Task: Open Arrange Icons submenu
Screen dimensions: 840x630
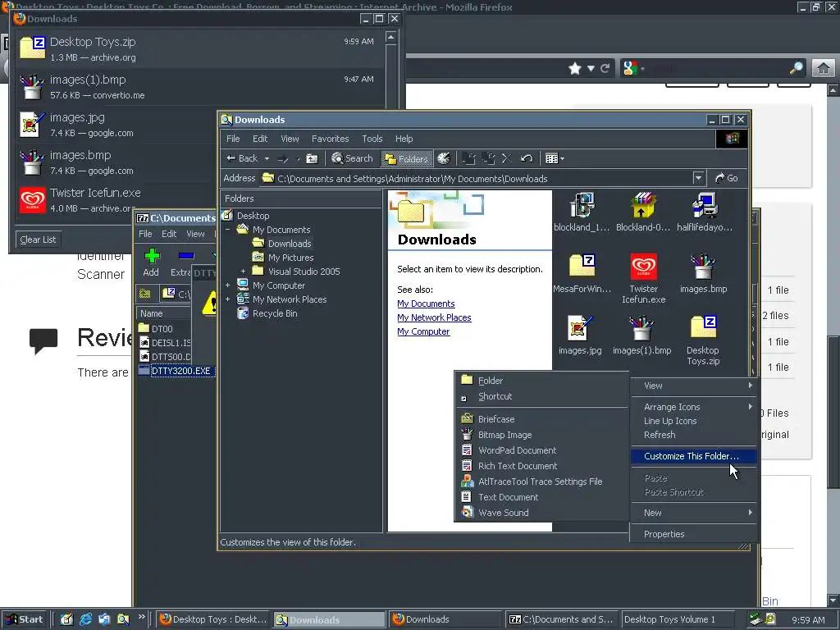Action: [x=693, y=407]
